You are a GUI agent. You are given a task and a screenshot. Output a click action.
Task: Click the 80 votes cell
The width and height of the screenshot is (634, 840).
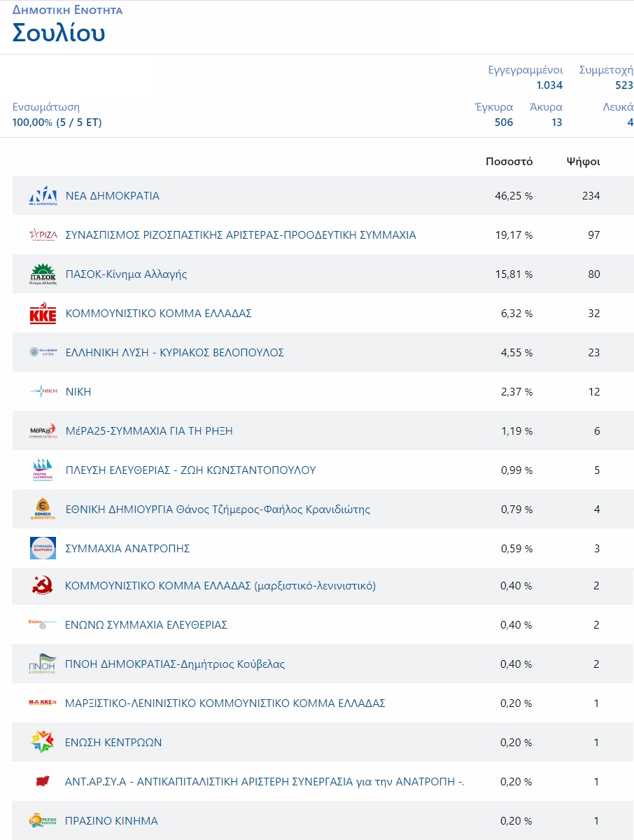[x=594, y=274]
